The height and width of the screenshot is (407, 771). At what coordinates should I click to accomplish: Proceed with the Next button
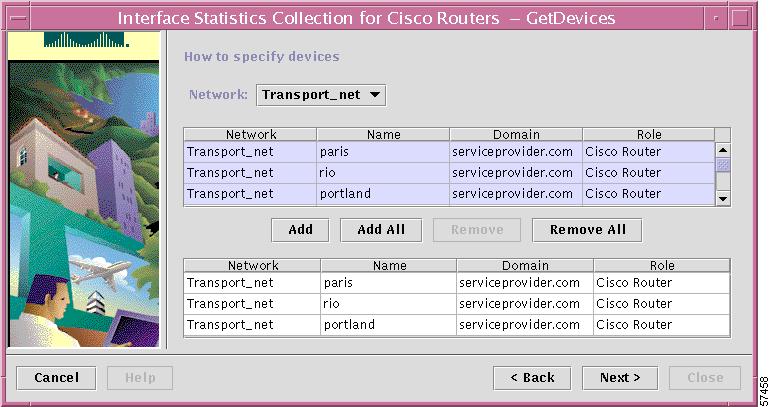point(620,378)
